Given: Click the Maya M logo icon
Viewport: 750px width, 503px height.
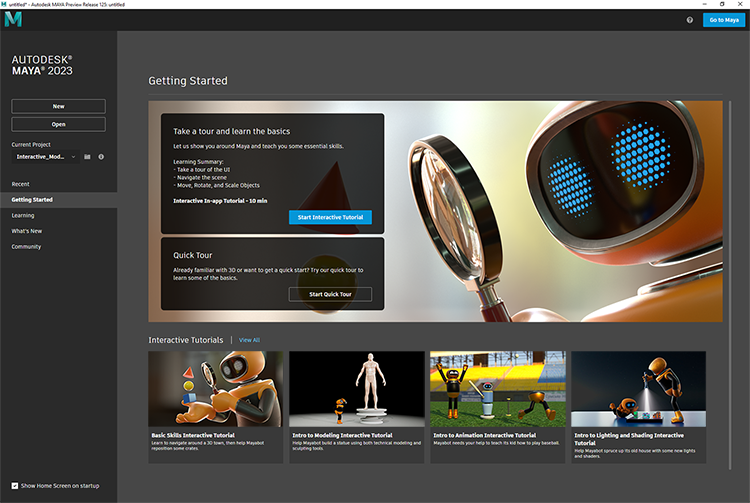Looking at the screenshot, I should (x=13, y=20).
